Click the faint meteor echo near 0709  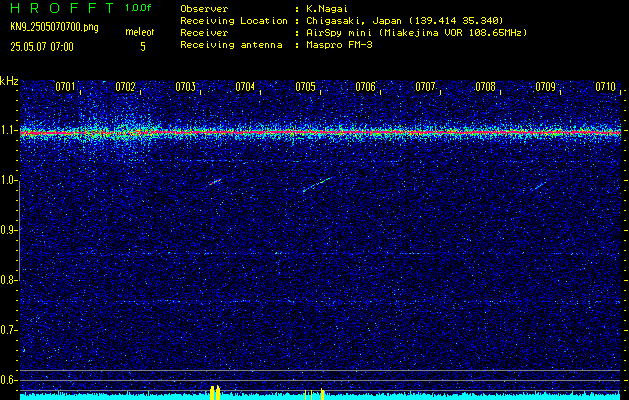pos(538,187)
